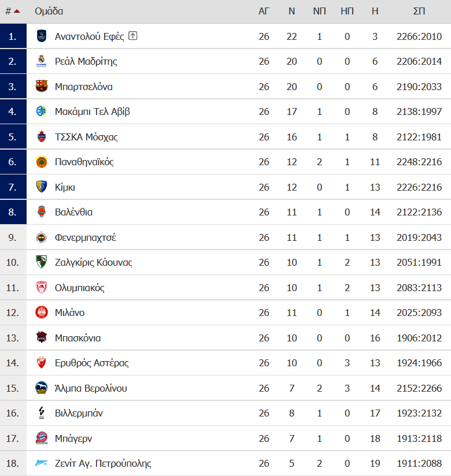
Task: Click the Fenerbahçe round logo
Action: 41,237
